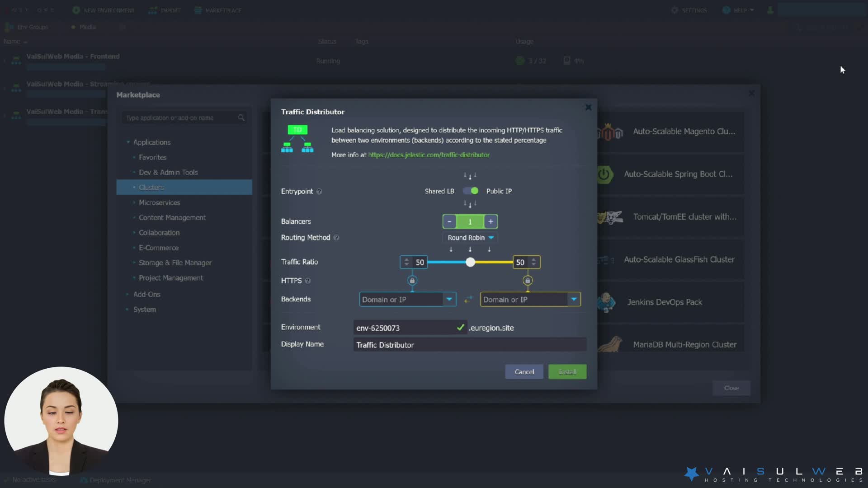Click the Jenkins DevOps Pack icon

click(x=606, y=302)
